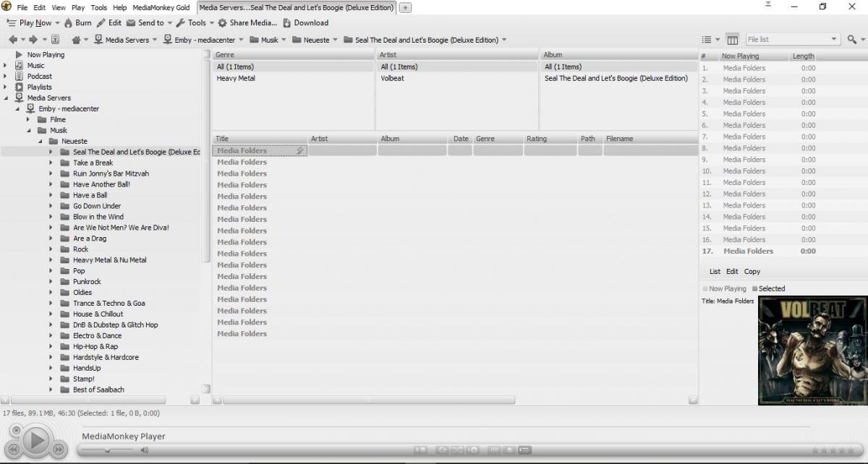
Task: Collapse the Media Servers tree node
Action: (5, 98)
